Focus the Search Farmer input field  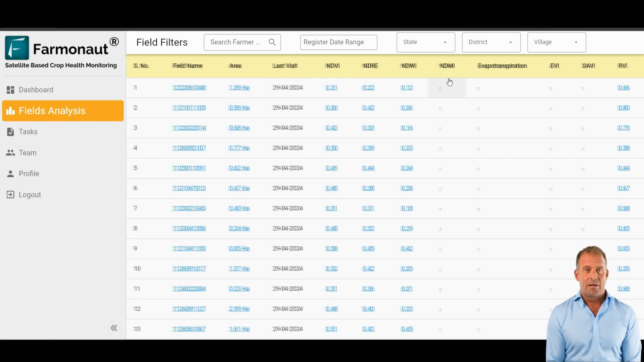click(242, 42)
